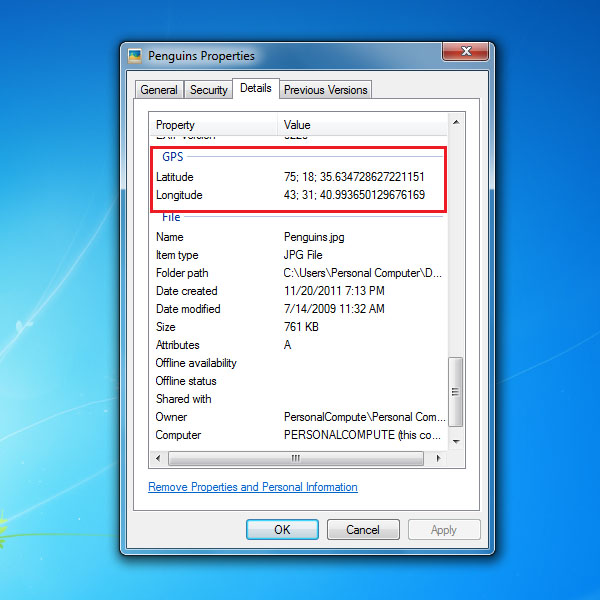Select the Date created property

pos(187,291)
